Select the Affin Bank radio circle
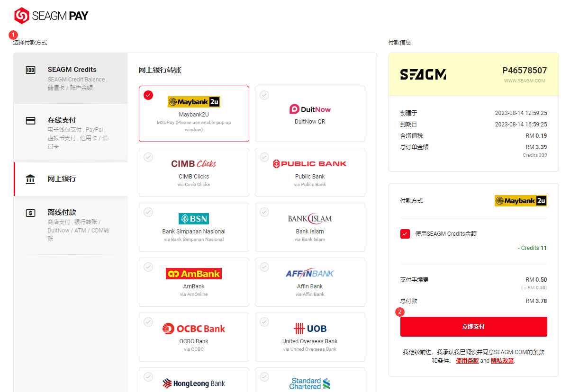The width and height of the screenshot is (570, 392). (x=264, y=267)
